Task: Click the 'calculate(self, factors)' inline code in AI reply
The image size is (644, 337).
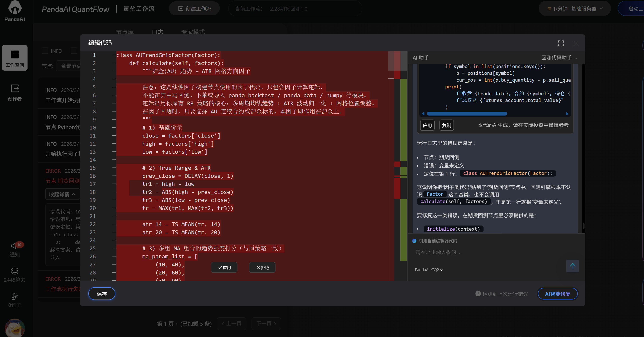Action: pyautogui.click(x=453, y=202)
